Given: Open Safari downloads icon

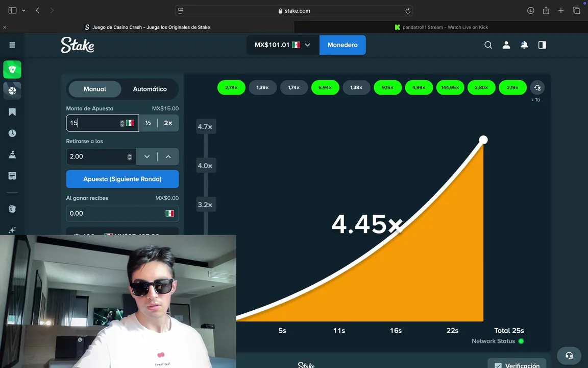Looking at the screenshot, I should (x=531, y=11).
